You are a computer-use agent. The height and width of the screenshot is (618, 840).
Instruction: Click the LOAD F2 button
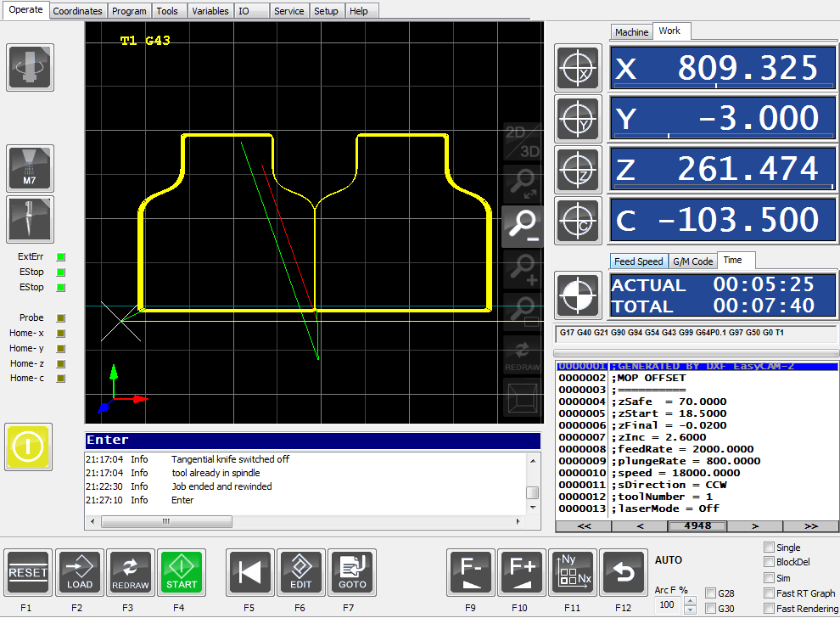pos(79,572)
